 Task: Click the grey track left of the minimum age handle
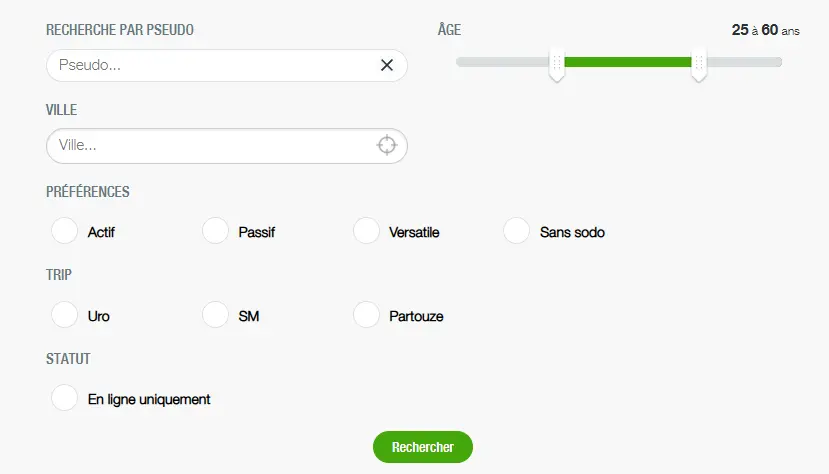502,62
